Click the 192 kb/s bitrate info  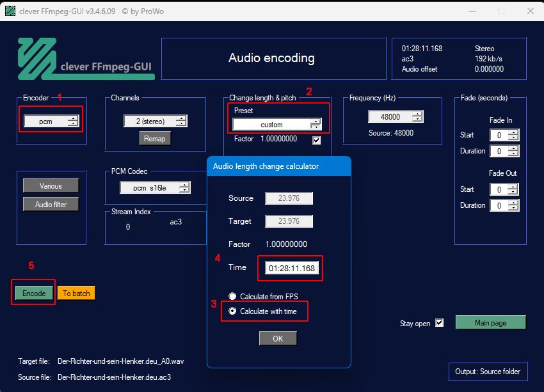pos(488,59)
